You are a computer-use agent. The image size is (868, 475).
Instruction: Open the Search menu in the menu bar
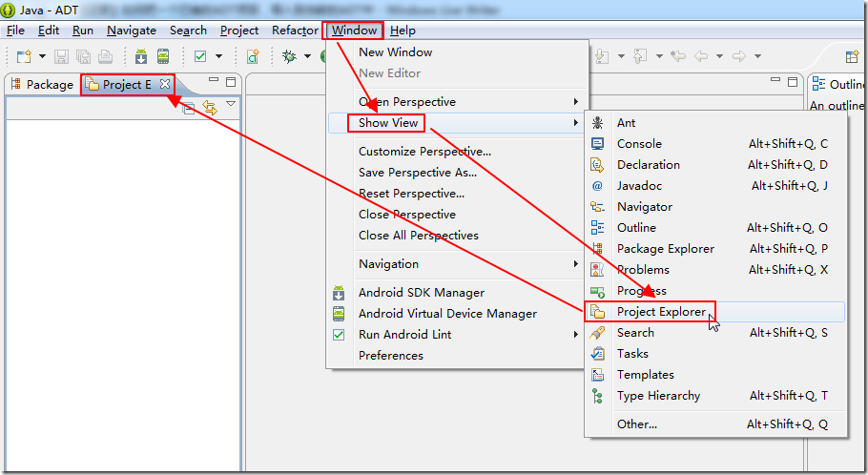[188, 31]
